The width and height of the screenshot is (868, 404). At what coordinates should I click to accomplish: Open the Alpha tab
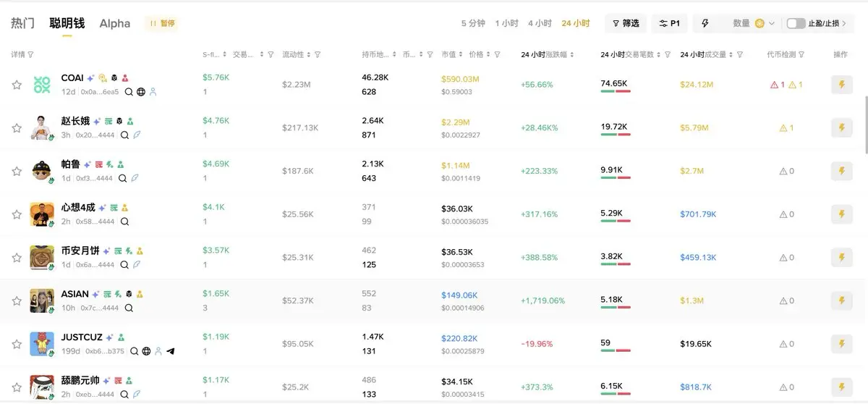pyautogui.click(x=115, y=23)
